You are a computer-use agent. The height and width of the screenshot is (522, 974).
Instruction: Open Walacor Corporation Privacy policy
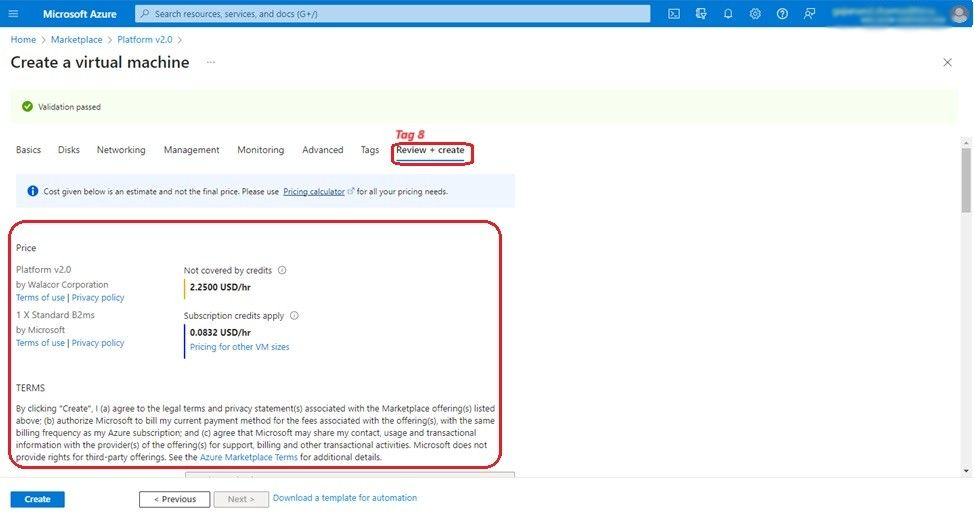pos(98,298)
